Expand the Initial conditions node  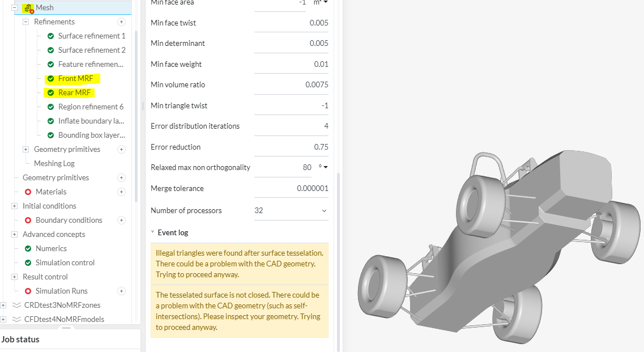14,206
